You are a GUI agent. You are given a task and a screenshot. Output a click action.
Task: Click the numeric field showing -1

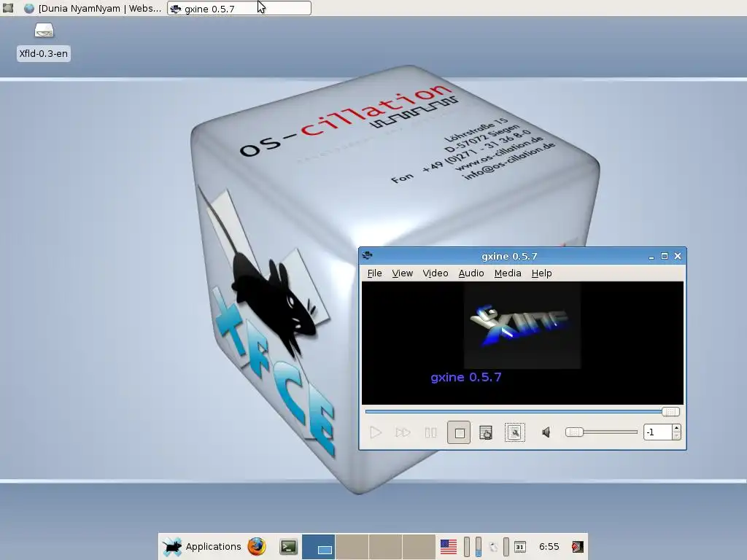coord(657,432)
